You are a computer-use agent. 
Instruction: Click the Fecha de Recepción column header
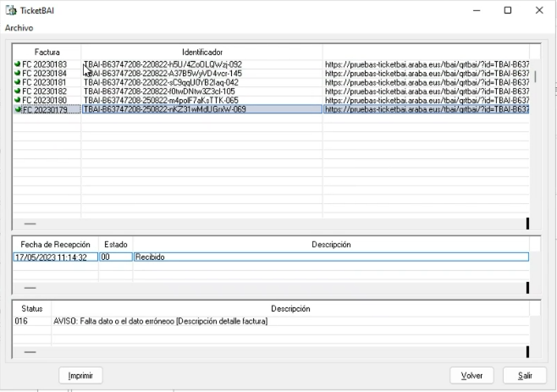click(x=54, y=245)
